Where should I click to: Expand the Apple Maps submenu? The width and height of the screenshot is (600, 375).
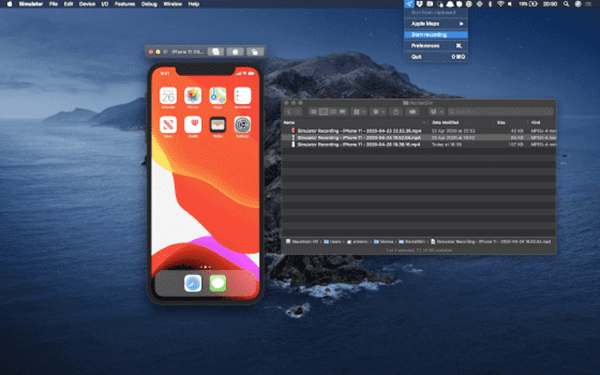click(x=436, y=24)
